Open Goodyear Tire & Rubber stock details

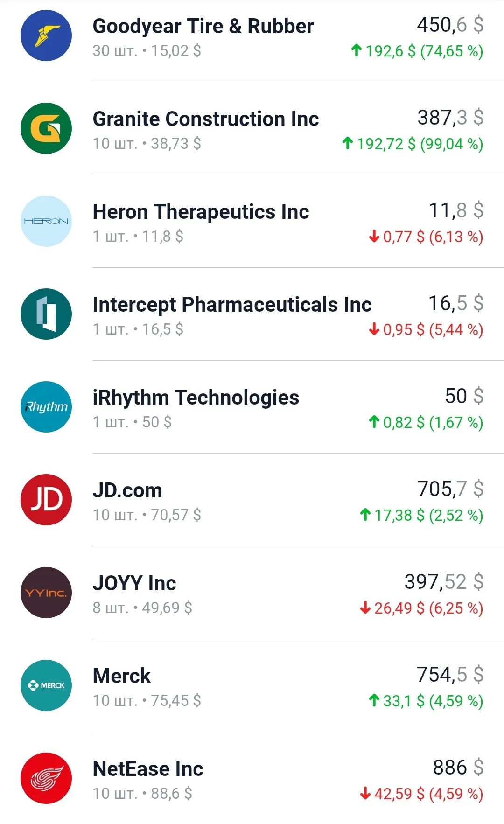point(252,36)
